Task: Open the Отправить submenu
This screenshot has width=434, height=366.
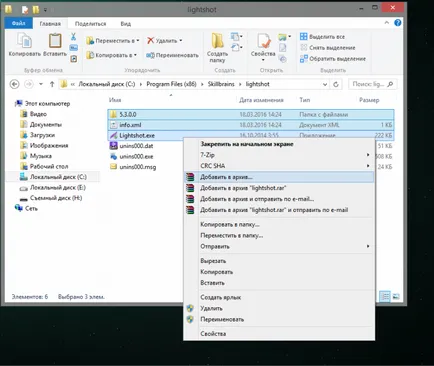Action: point(279,247)
